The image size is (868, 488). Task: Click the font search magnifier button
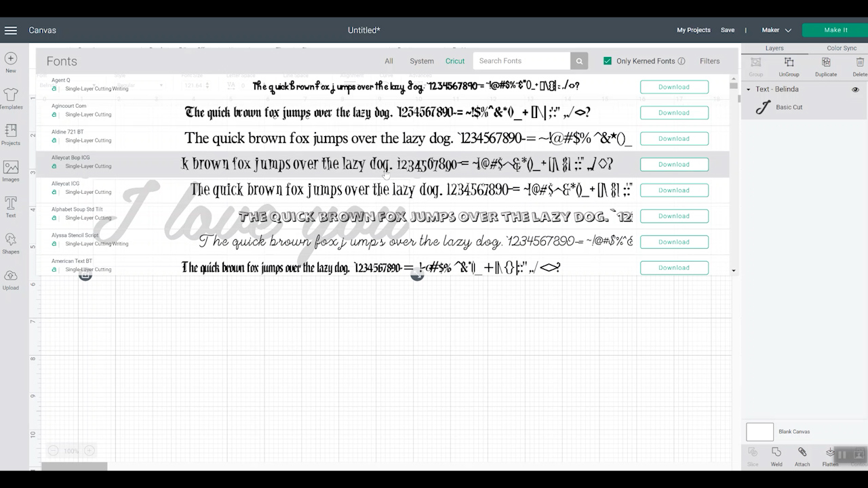(x=579, y=61)
